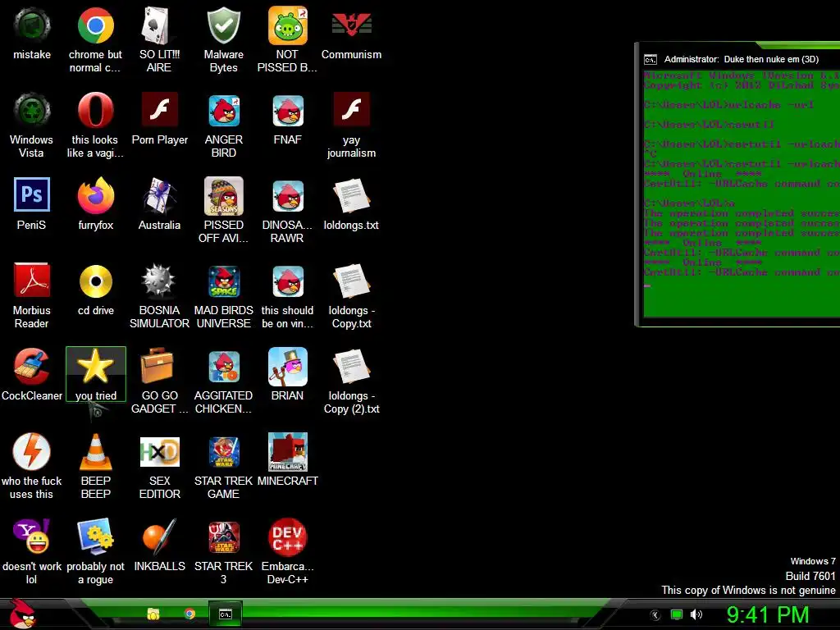Click the cmd window title bar icon
The image size is (840, 630).
(651, 59)
